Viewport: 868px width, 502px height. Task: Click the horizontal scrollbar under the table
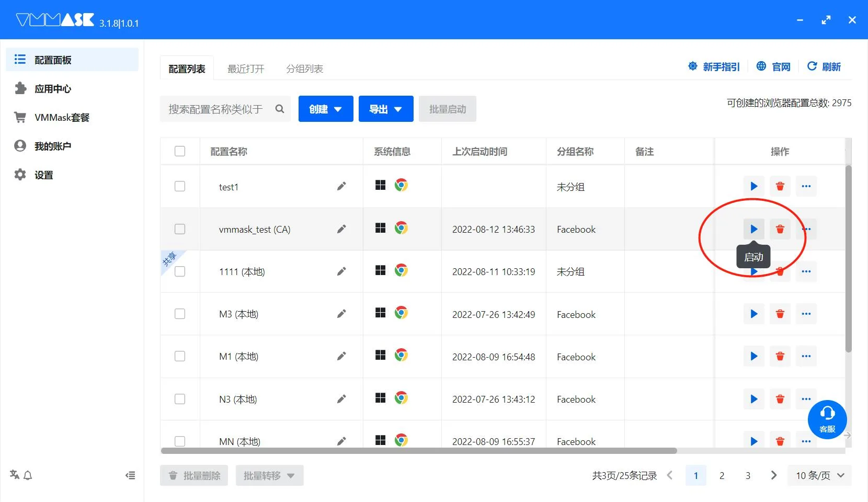[419, 451]
